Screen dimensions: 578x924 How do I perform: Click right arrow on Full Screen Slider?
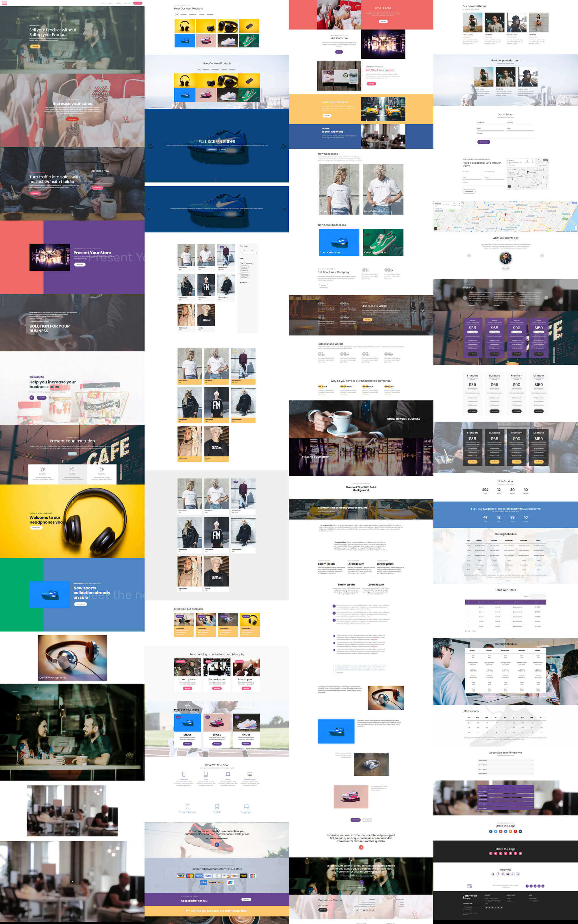(283, 146)
